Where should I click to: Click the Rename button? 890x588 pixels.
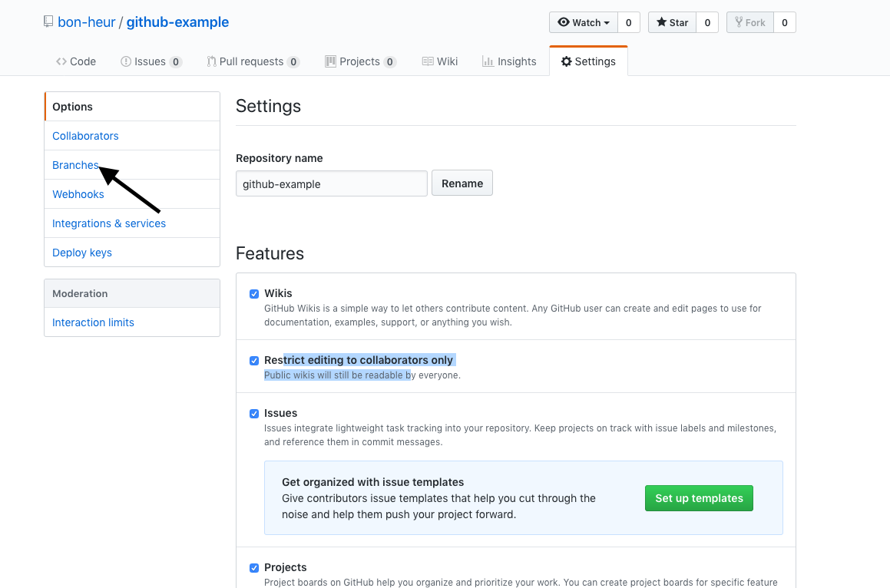point(462,183)
